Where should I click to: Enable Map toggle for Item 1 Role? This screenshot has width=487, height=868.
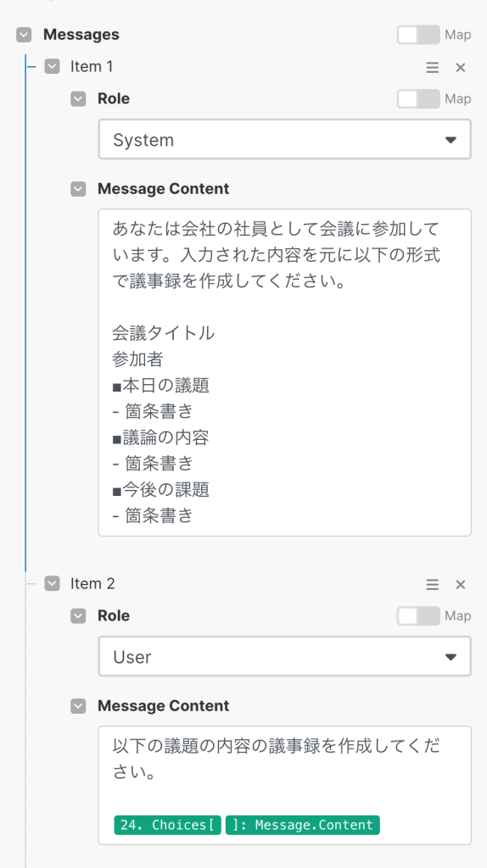coord(418,99)
